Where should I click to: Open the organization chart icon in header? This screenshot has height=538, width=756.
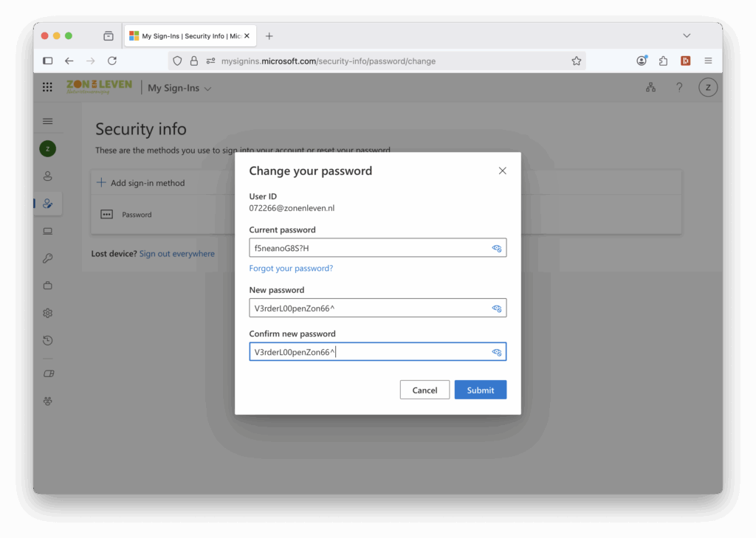point(650,87)
